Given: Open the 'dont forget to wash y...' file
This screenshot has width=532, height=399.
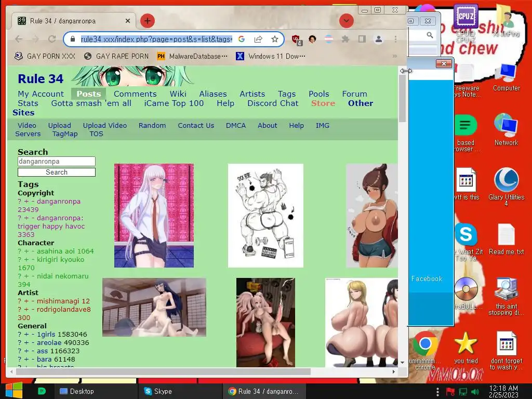Looking at the screenshot, I should (506, 351).
